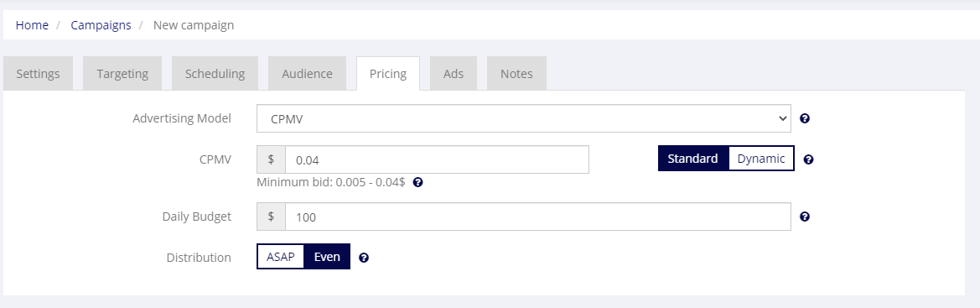Open help icon for Advertising Model

(805, 118)
